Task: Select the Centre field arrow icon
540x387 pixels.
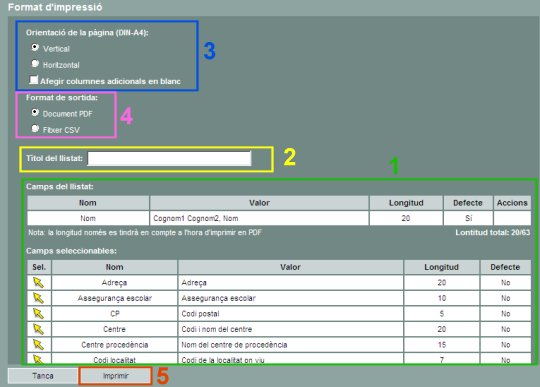Action: [x=39, y=329]
